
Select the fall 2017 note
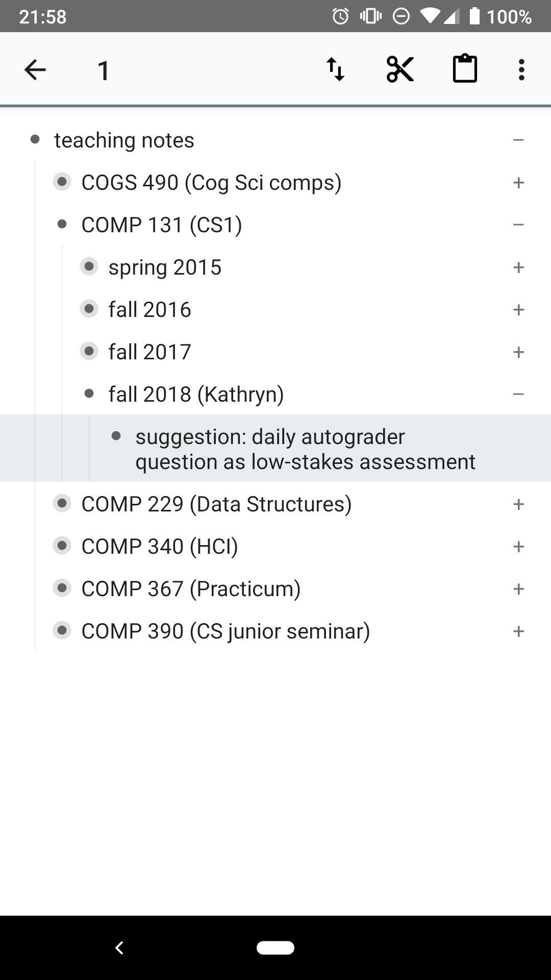pos(149,352)
